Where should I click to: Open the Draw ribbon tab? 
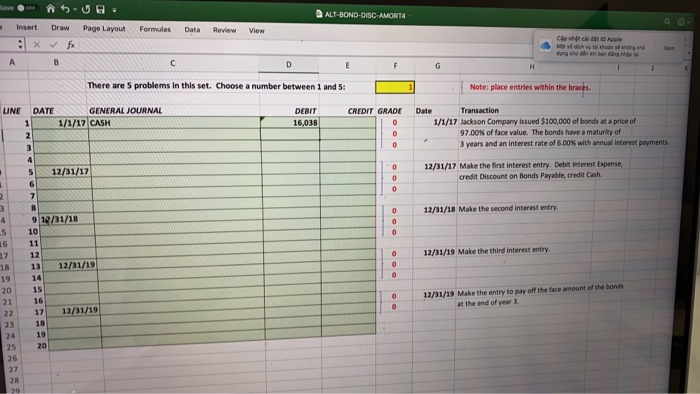click(x=60, y=28)
